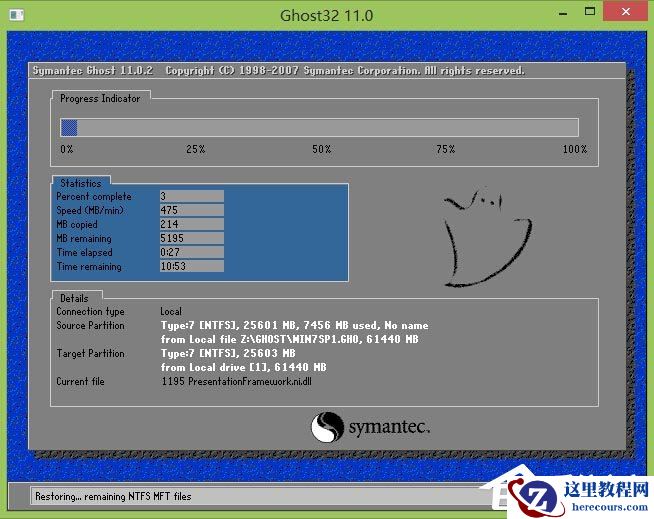Click 'from Local drive [1], 61440 MB'

point(244,367)
